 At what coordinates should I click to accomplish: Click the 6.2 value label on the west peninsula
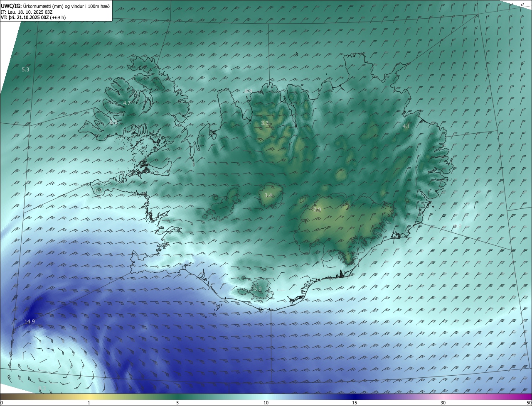click(98, 190)
